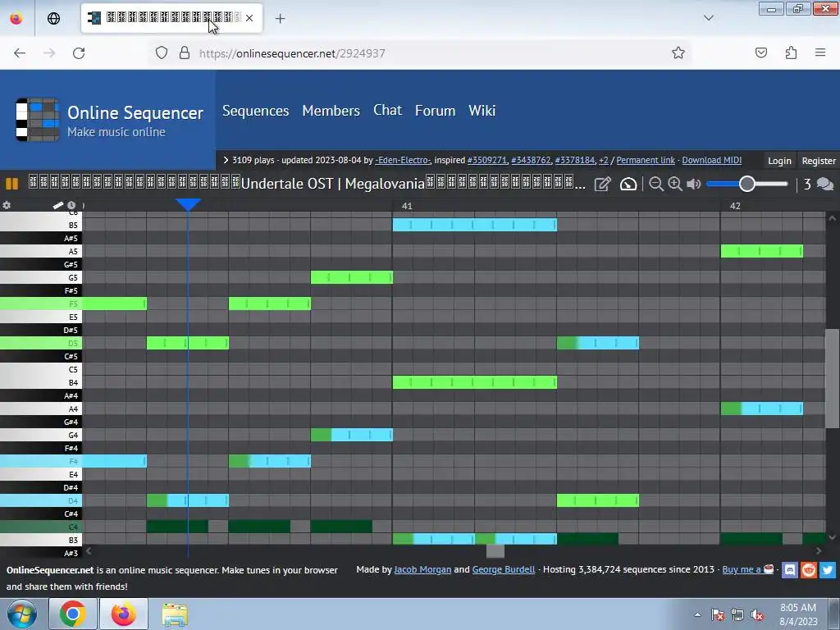Click the B5 piano key

click(41, 225)
